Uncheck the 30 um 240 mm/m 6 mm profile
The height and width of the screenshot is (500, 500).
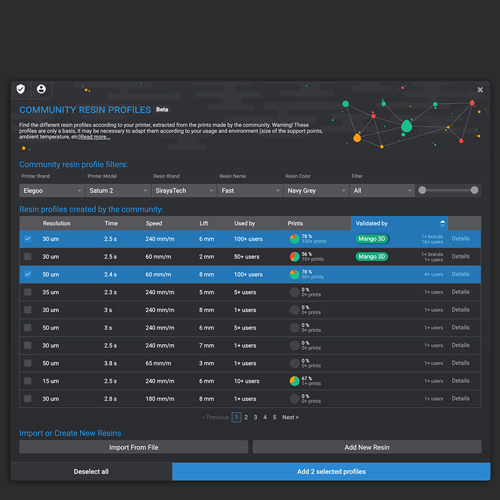(x=28, y=239)
